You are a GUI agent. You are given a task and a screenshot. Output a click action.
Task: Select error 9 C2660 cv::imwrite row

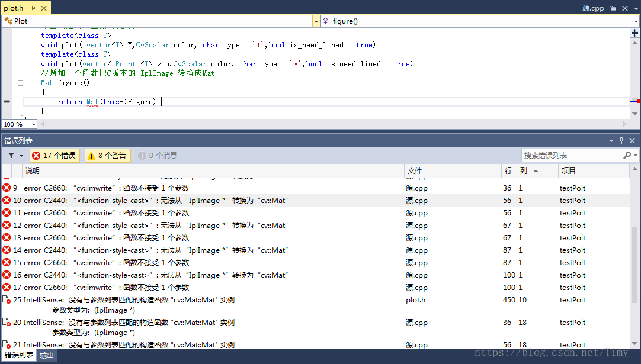(x=315, y=188)
